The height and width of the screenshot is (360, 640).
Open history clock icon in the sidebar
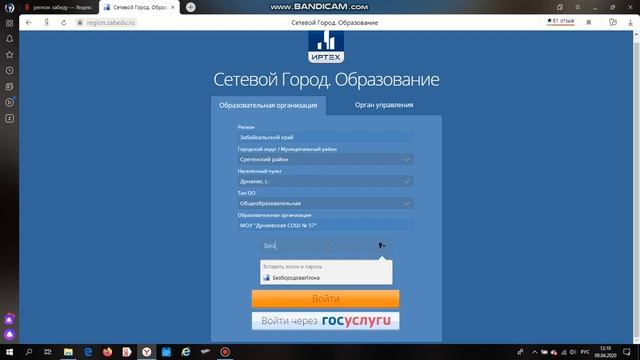point(9,71)
